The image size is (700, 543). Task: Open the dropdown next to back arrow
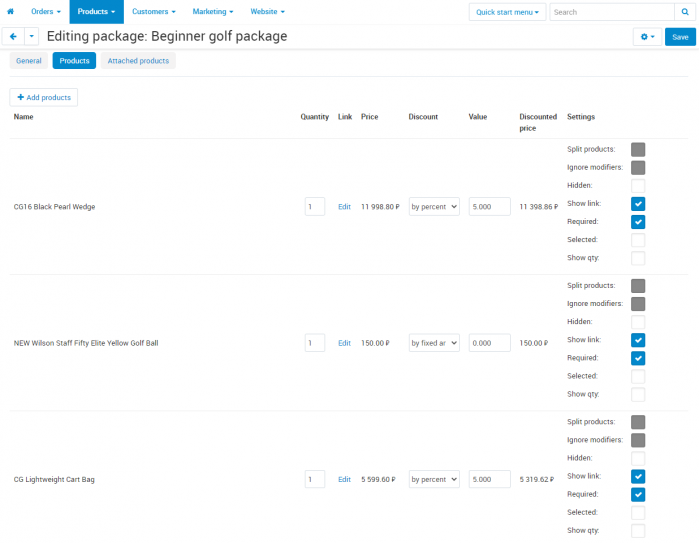[x=32, y=37]
